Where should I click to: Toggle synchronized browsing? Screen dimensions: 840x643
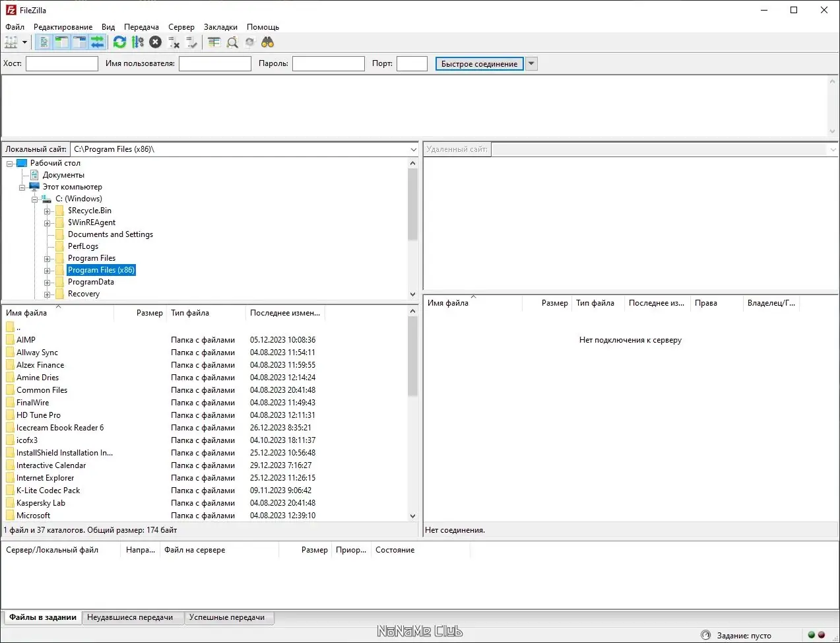click(249, 42)
